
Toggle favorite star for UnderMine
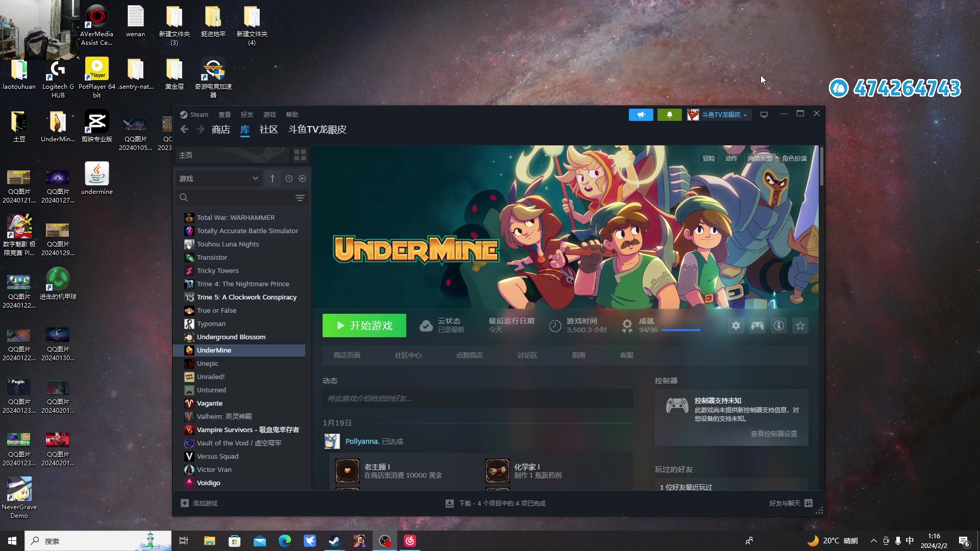pos(800,325)
